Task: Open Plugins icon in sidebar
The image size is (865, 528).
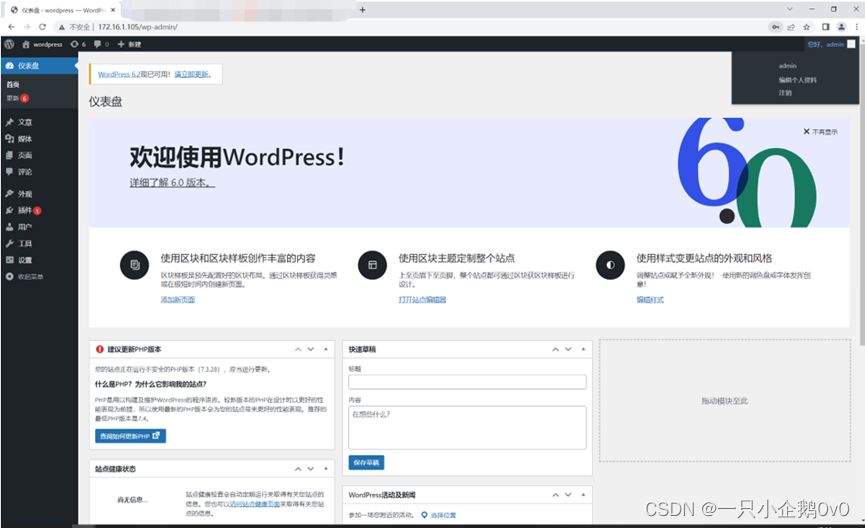Action: pos(9,210)
